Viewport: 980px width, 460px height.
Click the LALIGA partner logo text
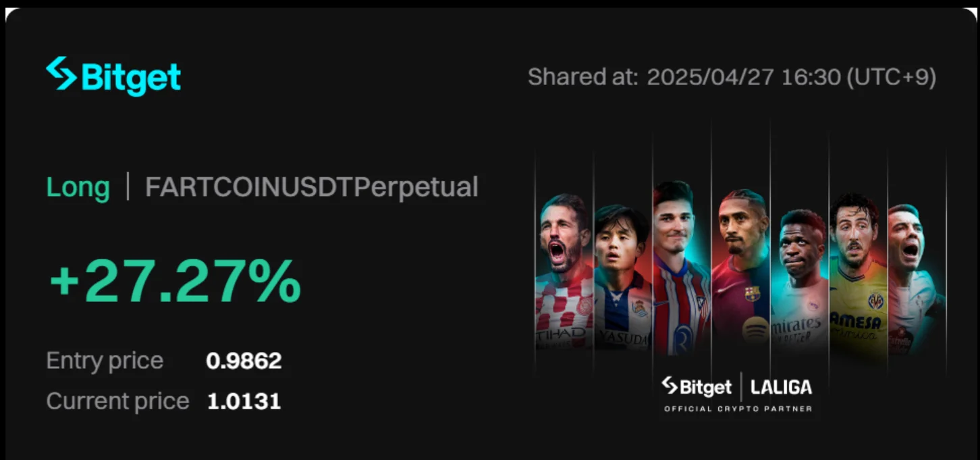point(781,387)
